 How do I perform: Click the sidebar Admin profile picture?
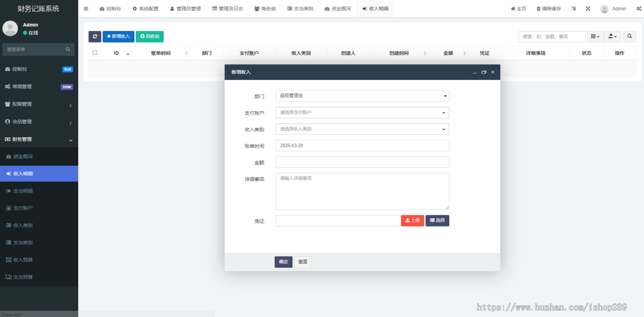[x=10, y=28]
